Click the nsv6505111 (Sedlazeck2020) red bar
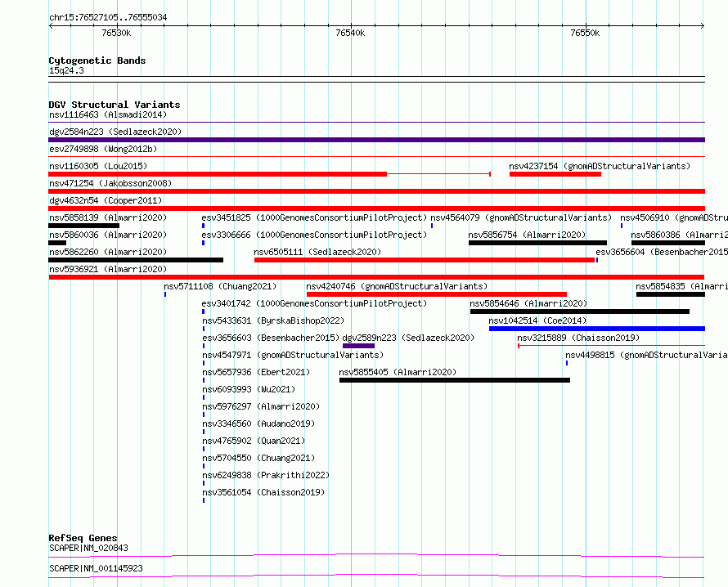 click(425, 260)
